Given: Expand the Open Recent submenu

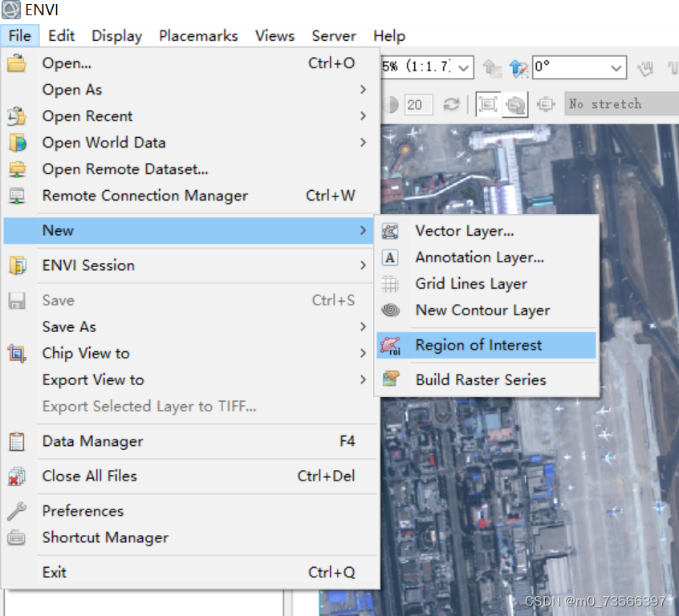Looking at the screenshot, I should (363, 116).
